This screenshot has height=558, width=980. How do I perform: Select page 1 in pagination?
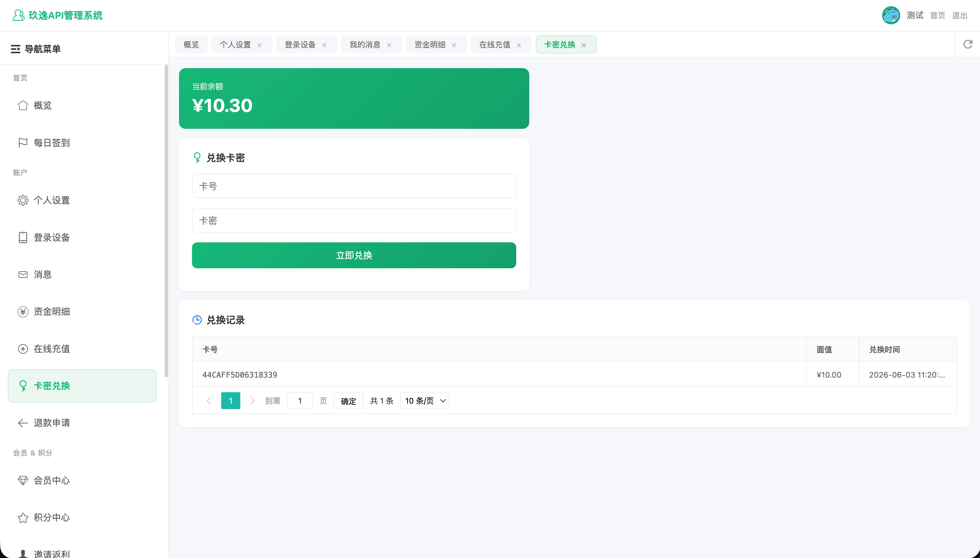coord(231,400)
